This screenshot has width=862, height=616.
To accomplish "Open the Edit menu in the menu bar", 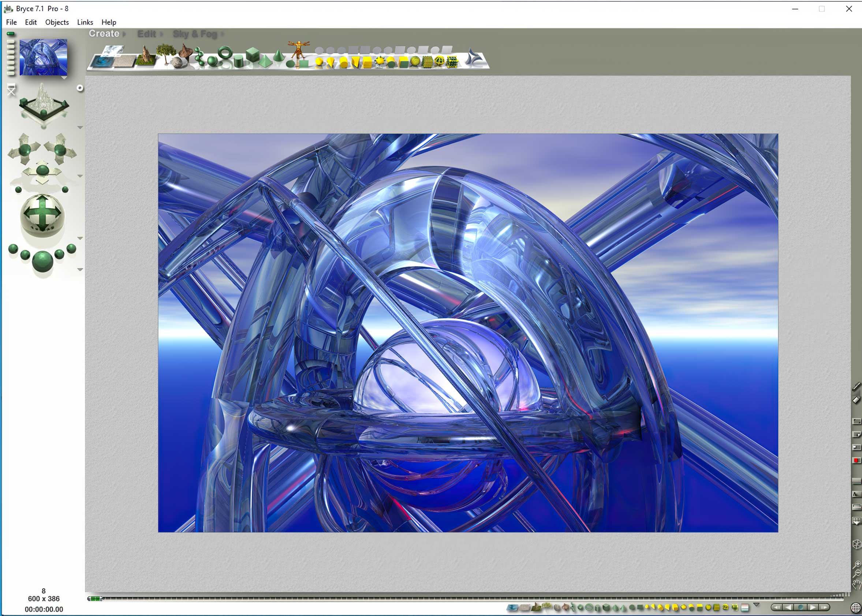I will click(31, 22).
